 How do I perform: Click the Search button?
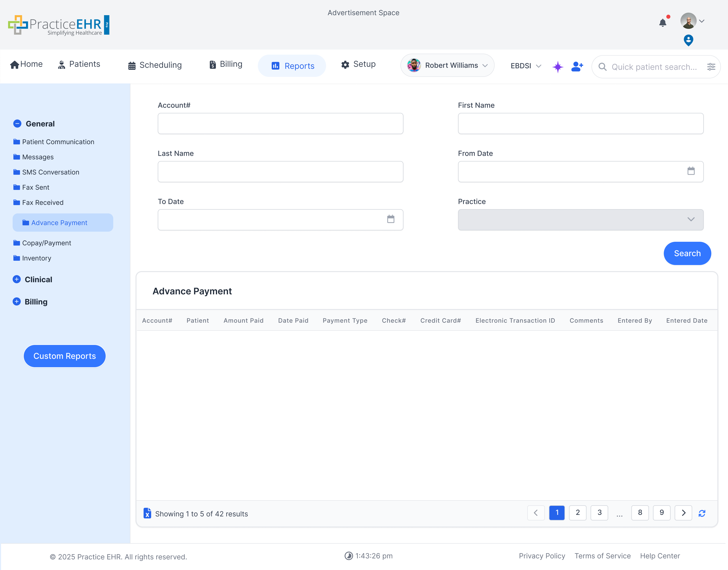(687, 253)
